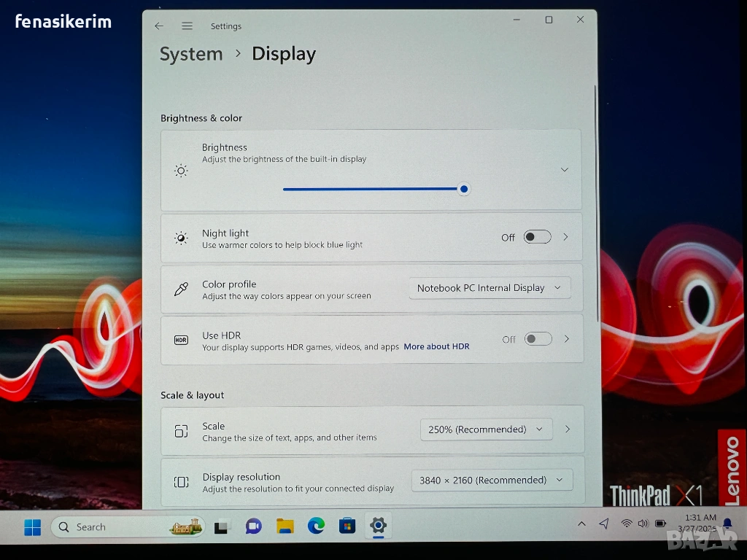Viewport: 747px width, 560px height.
Task: Open the Color profile dropdown
Action: pos(489,288)
